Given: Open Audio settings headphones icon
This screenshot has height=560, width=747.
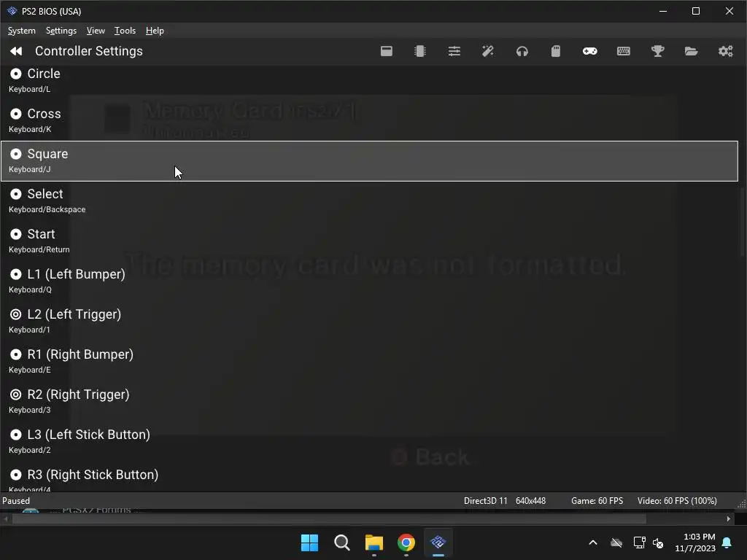Looking at the screenshot, I should point(522,51).
